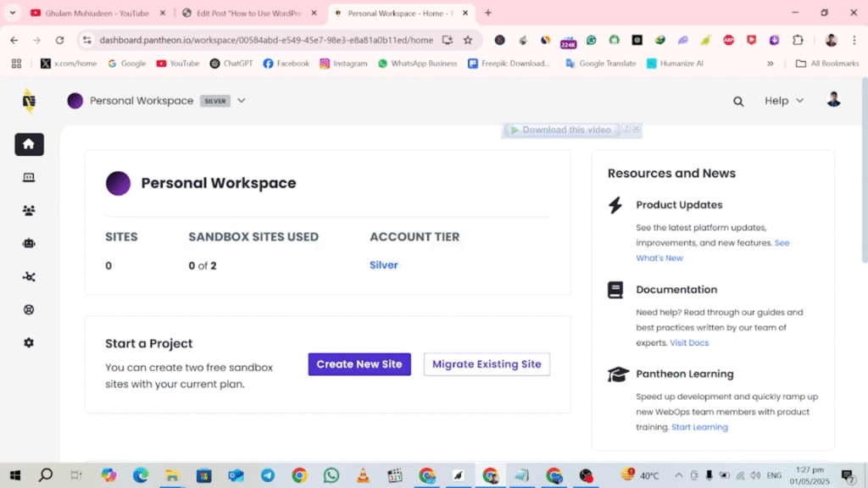Open the Settings gear in the sidebar

click(x=29, y=343)
